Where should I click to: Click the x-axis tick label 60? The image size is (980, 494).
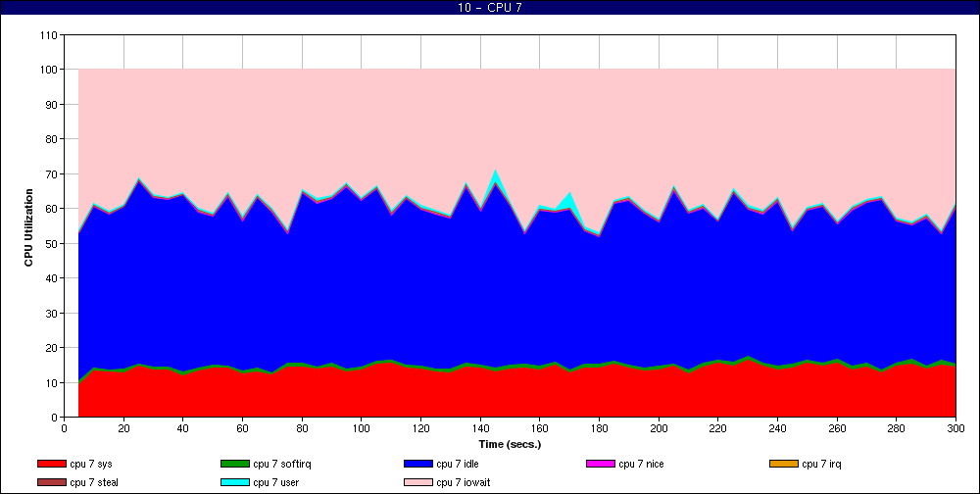pos(242,428)
